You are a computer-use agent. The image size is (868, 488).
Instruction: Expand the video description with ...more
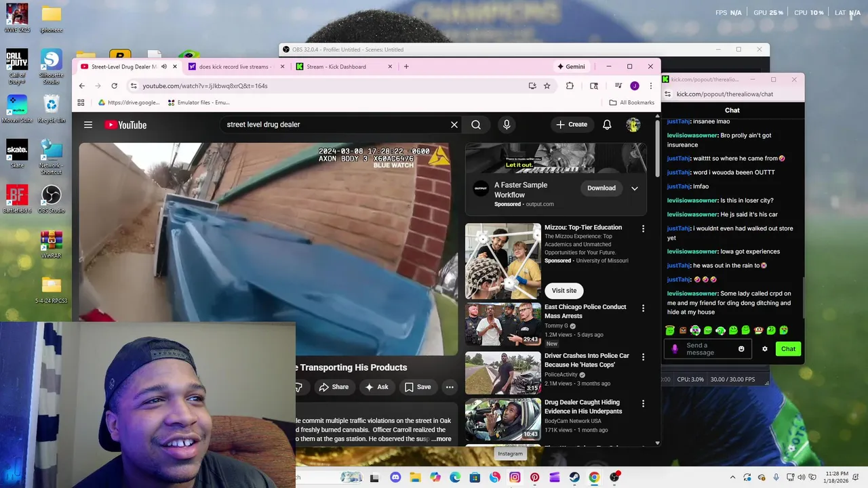click(441, 439)
